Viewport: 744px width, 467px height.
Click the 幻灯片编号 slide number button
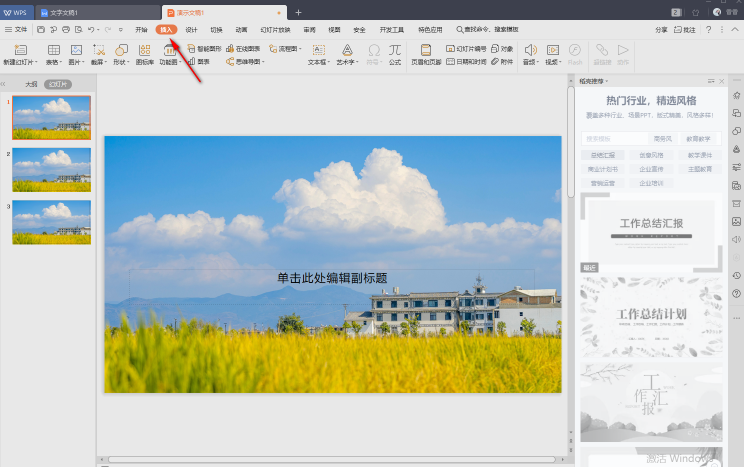(x=465, y=48)
